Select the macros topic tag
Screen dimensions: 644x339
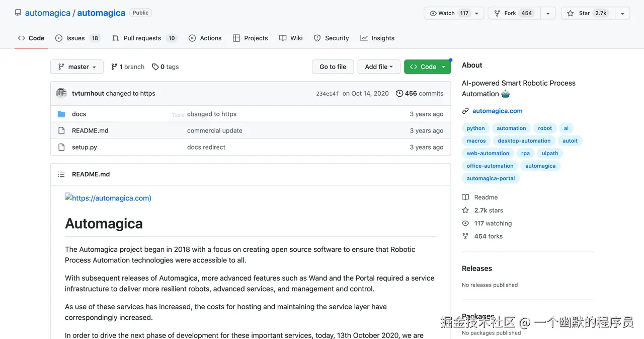[x=476, y=141]
